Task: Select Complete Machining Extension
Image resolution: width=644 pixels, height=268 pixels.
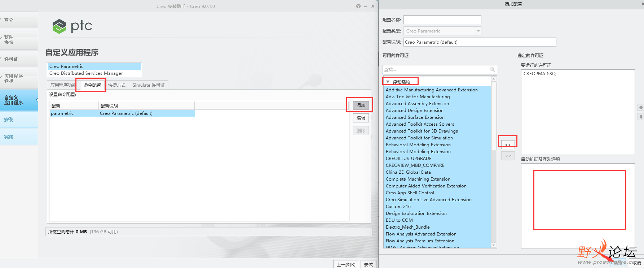Action: point(437,179)
